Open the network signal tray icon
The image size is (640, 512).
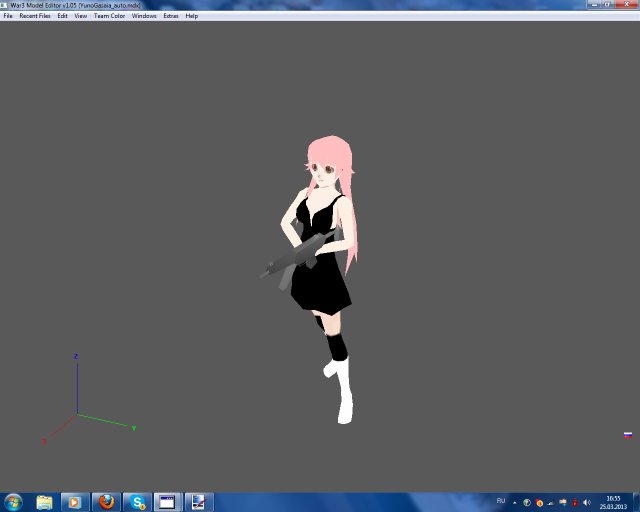click(x=551, y=503)
